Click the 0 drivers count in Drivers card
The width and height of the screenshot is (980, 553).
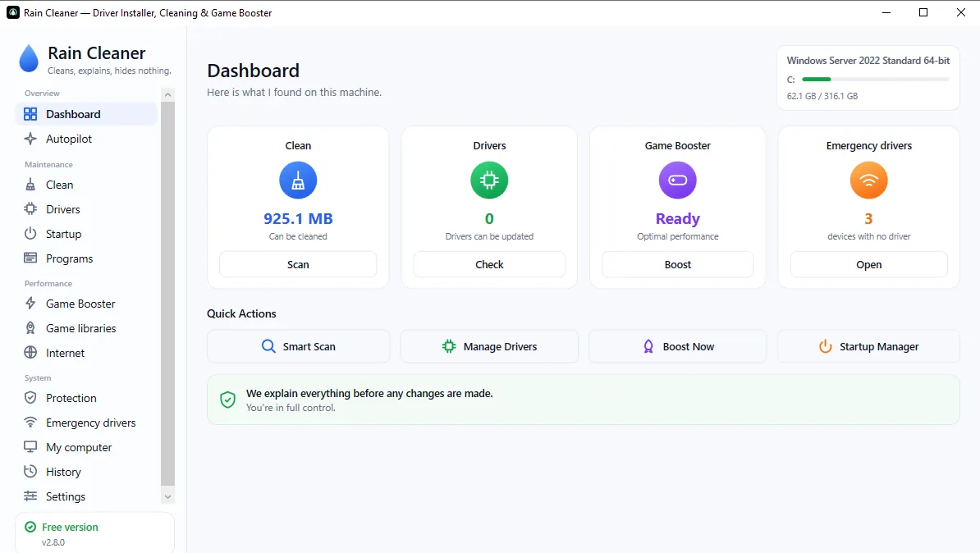(x=489, y=219)
